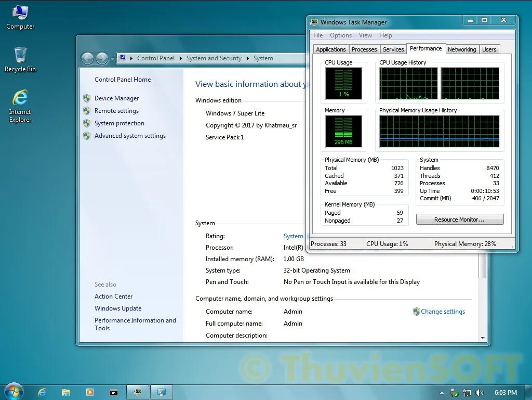Click the CPU Usage 1% meter
This screenshot has height=400, width=532.
[x=343, y=83]
